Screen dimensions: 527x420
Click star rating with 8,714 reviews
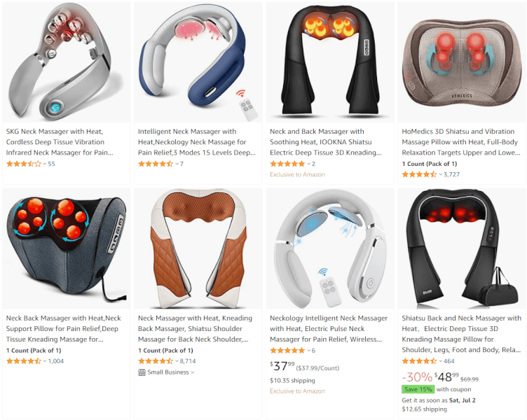tap(156, 361)
